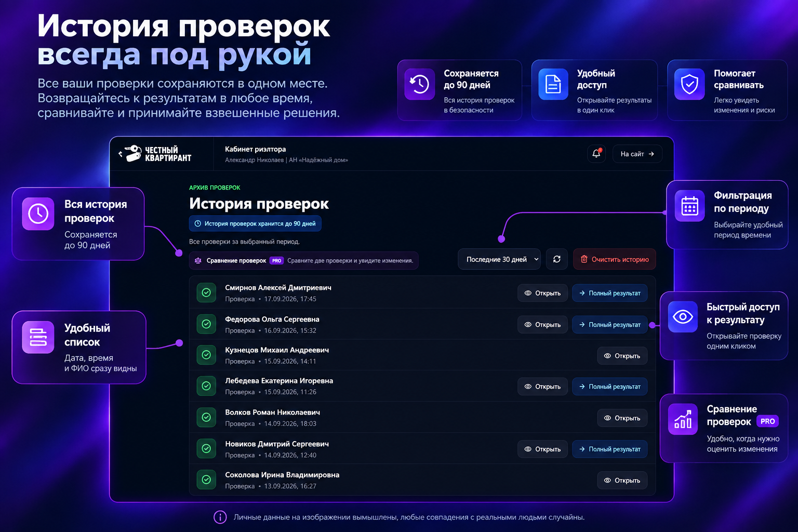This screenshot has height=532, width=798.
Task: Click the clock icon in the Вся история проверок card
Action: (x=38, y=214)
